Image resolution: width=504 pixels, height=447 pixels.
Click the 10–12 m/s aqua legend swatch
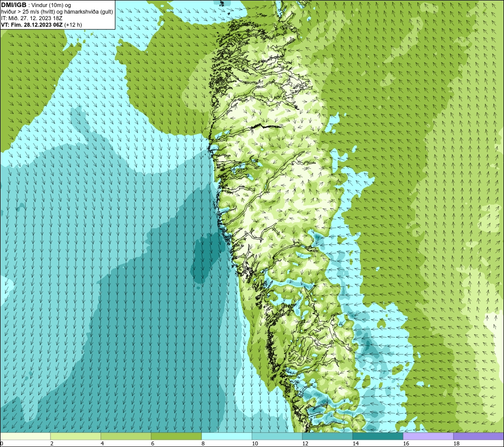[277, 436]
